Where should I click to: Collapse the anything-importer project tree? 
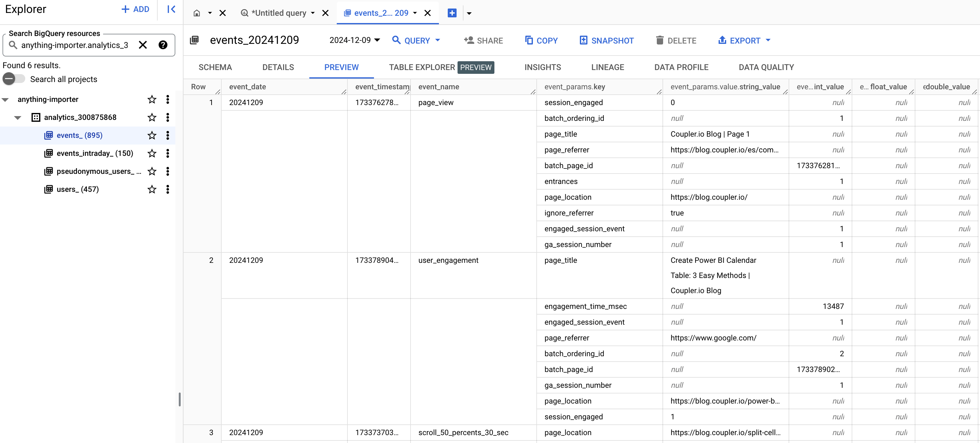[5, 100]
